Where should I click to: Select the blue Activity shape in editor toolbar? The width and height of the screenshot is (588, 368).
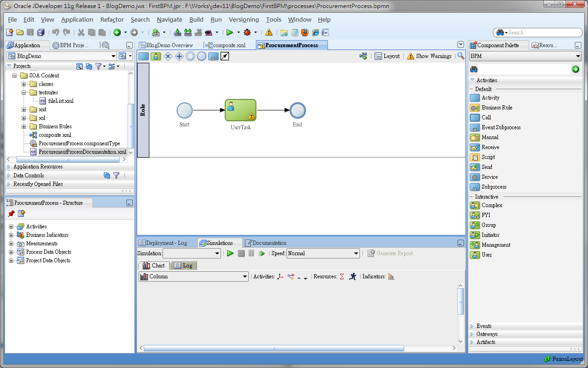click(x=144, y=56)
